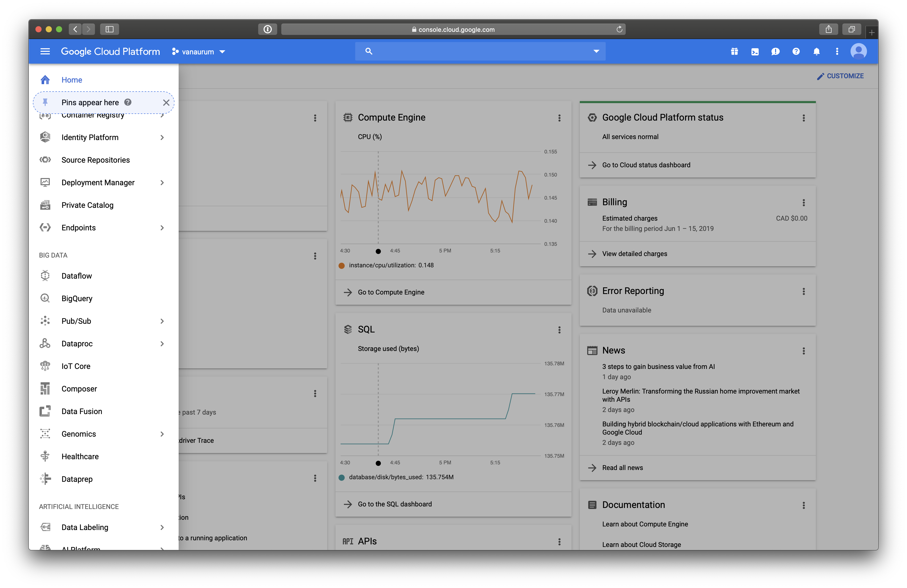Open the header settings three-dot menu

click(x=837, y=51)
